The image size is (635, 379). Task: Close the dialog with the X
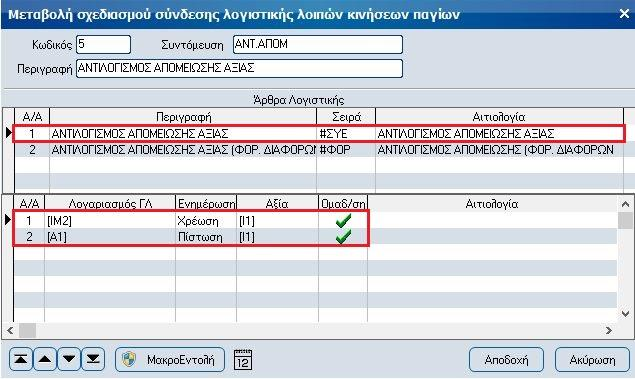click(624, 14)
